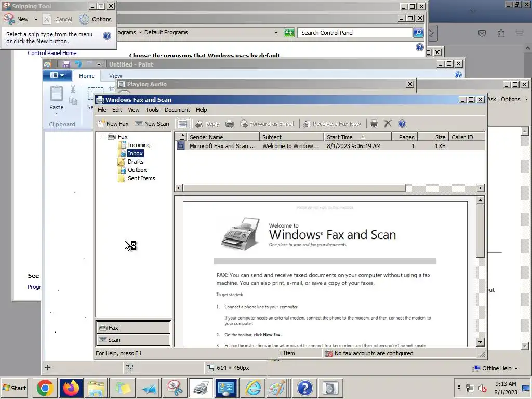This screenshot has height=399, width=532.
Task: Click the Forward as E-mail toolbar button
Action: [x=267, y=124]
